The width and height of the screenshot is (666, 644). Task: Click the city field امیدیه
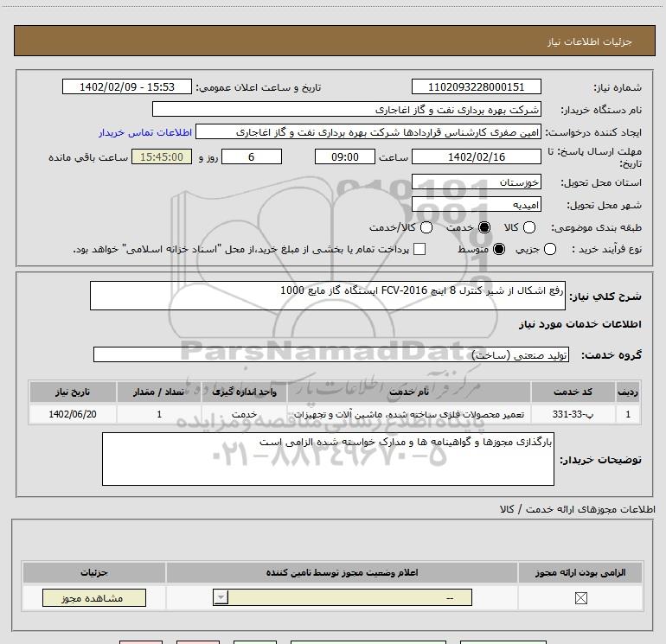pyautogui.click(x=476, y=205)
